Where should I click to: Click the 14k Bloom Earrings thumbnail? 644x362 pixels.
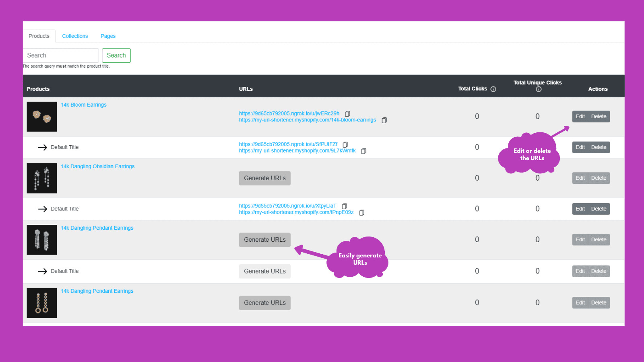pos(41,117)
